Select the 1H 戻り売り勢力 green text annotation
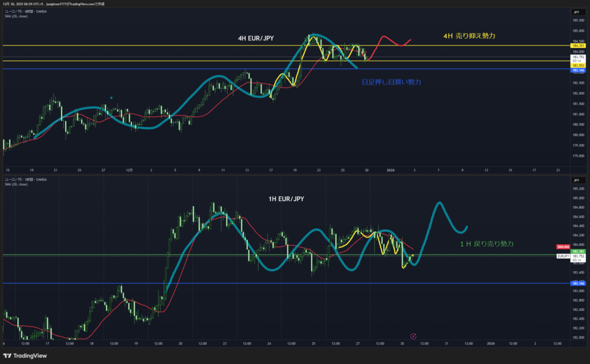 click(486, 244)
